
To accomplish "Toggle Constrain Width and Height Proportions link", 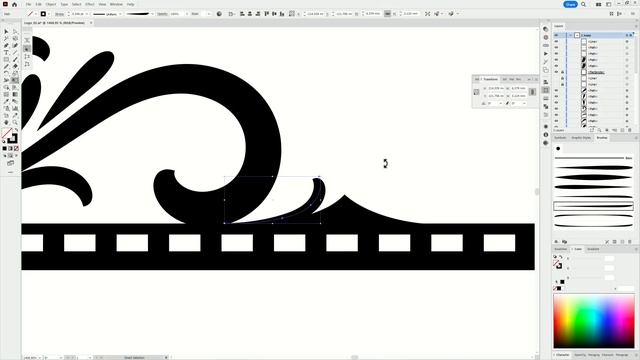I will [x=532, y=92].
